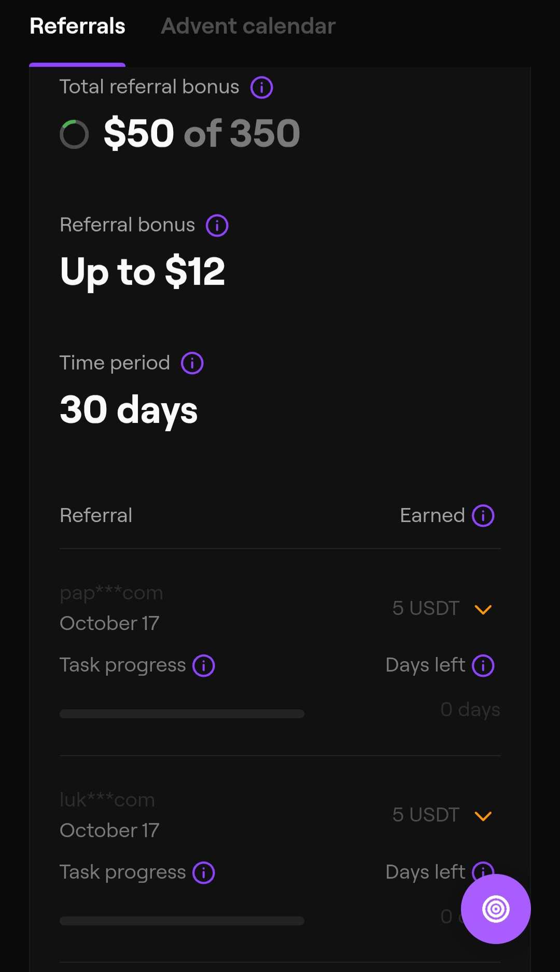The image size is (560, 972).
Task: Select the luk***com referral entry
Action: (107, 800)
